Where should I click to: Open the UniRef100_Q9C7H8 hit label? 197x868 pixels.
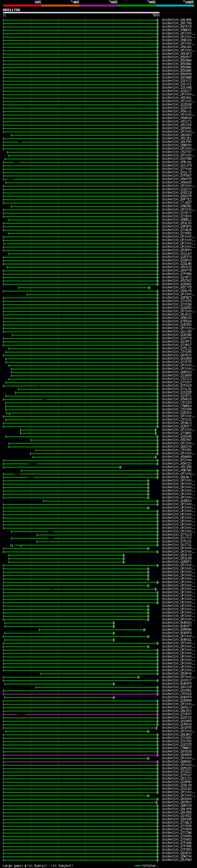click(177, 23)
